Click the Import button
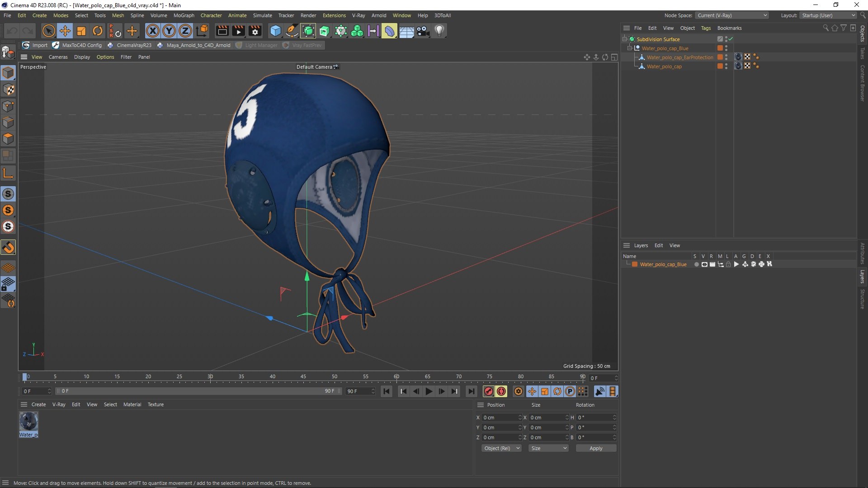The height and width of the screenshot is (488, 868). (35, 45)
